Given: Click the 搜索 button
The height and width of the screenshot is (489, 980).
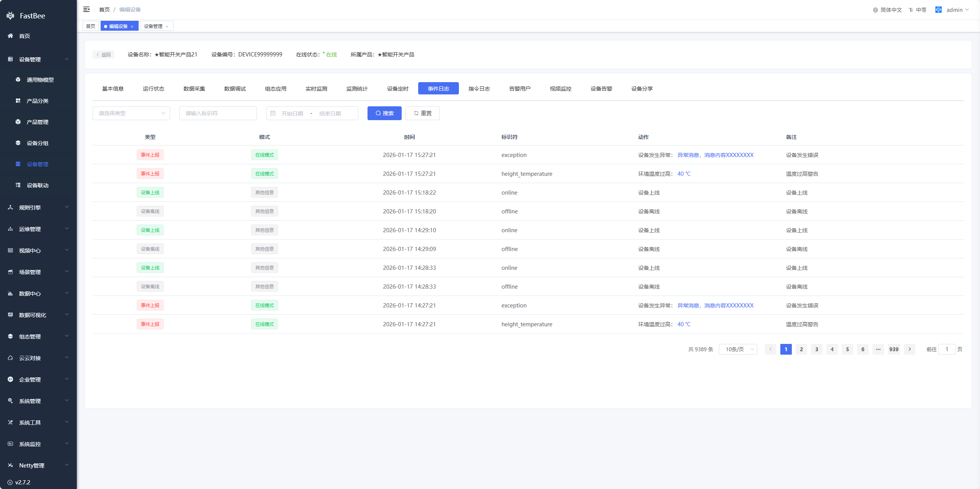Looking at the screenshot, I should (x=384, y=113).
